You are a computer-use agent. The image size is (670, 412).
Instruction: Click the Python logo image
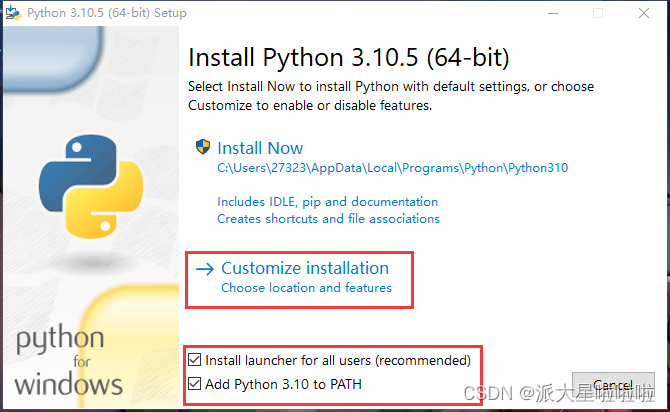[x=91, y=186]
